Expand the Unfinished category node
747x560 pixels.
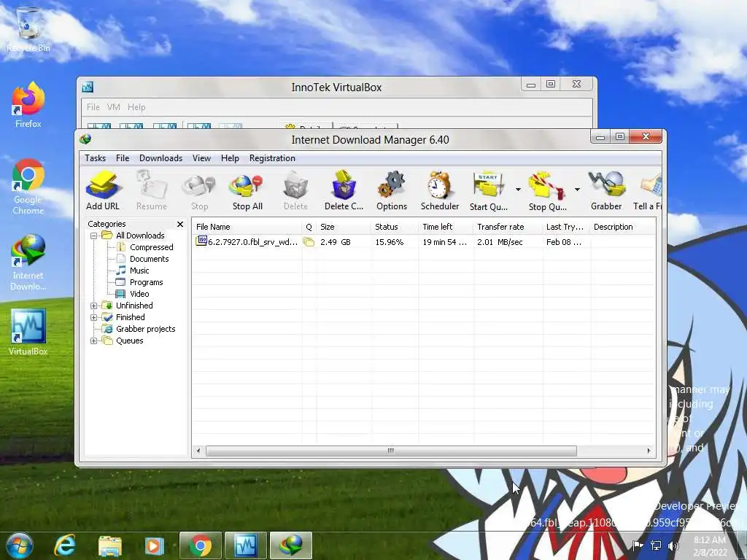pyautogui.click(x=94, y=306)
